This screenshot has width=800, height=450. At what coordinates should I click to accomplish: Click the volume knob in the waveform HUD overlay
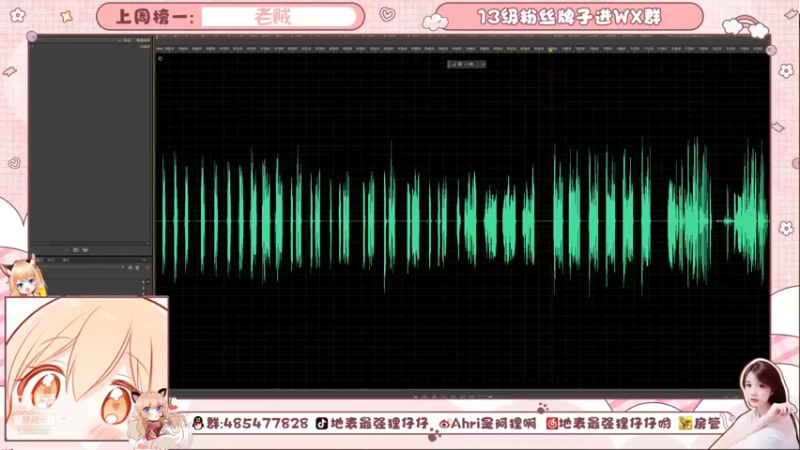[x=460, y=64]
